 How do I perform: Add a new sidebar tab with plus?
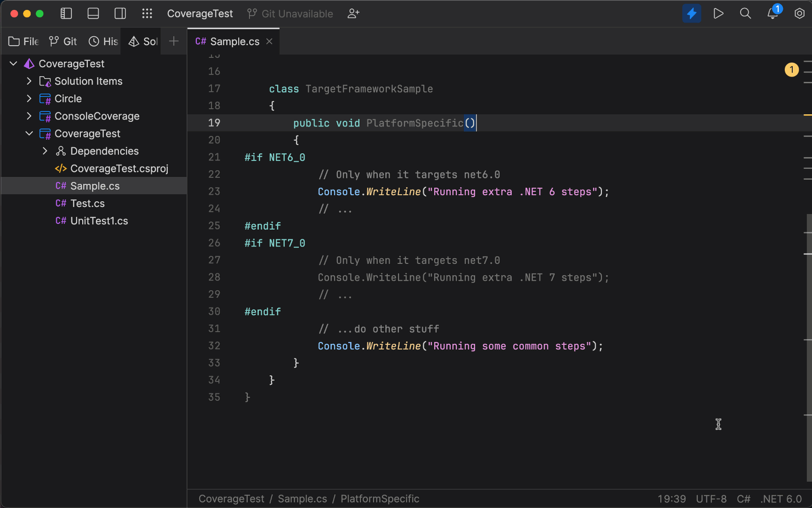point(174,41)
